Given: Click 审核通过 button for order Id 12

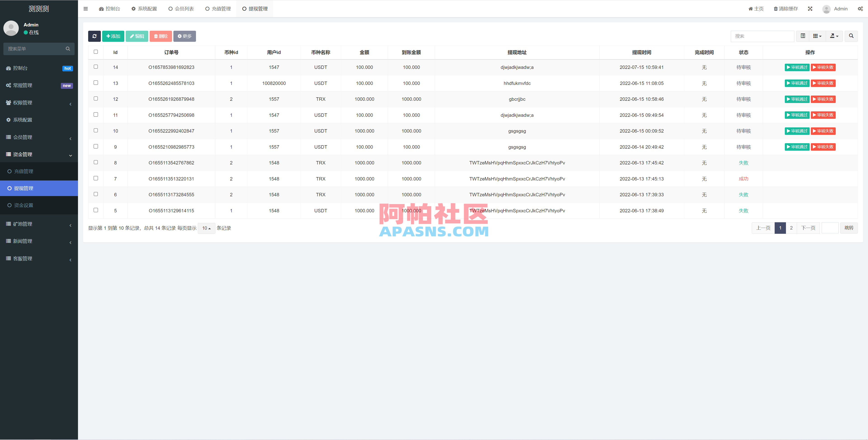Looking at the screenshot, I should pyautogui.click(x=797, y=99).
